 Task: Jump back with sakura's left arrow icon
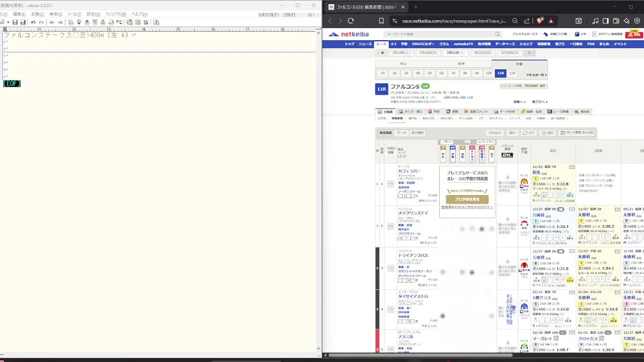pyautogui.click(x=52, y=22)
